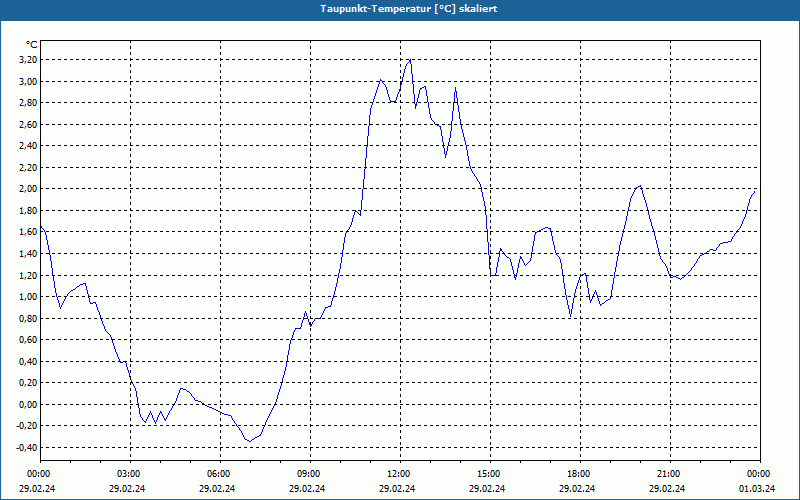The height and width of the screenshot is (500, 800).
Task: Select the 03:00 time label
Action: [129, 474]
